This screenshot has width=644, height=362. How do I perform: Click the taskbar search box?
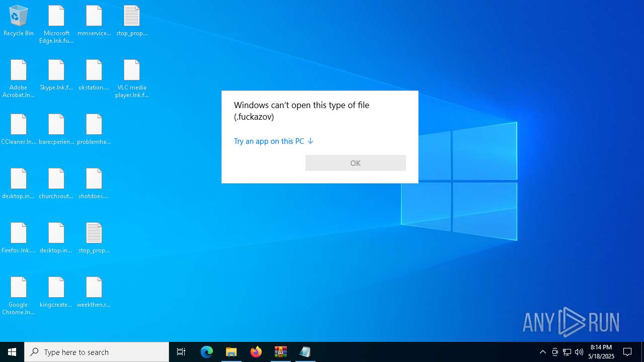pos(97,352)
